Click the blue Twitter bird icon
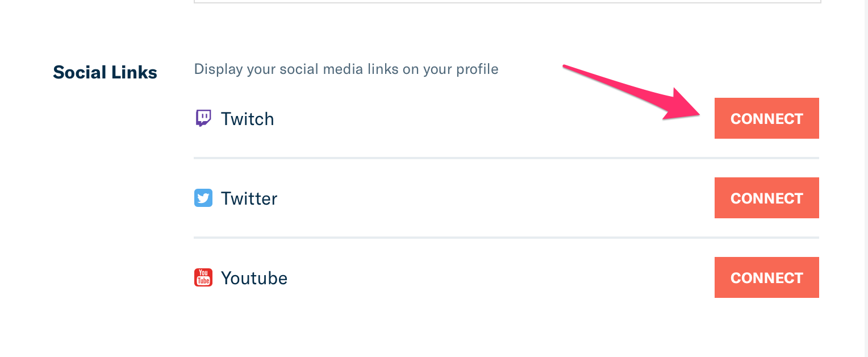 [x=203, y=198]
